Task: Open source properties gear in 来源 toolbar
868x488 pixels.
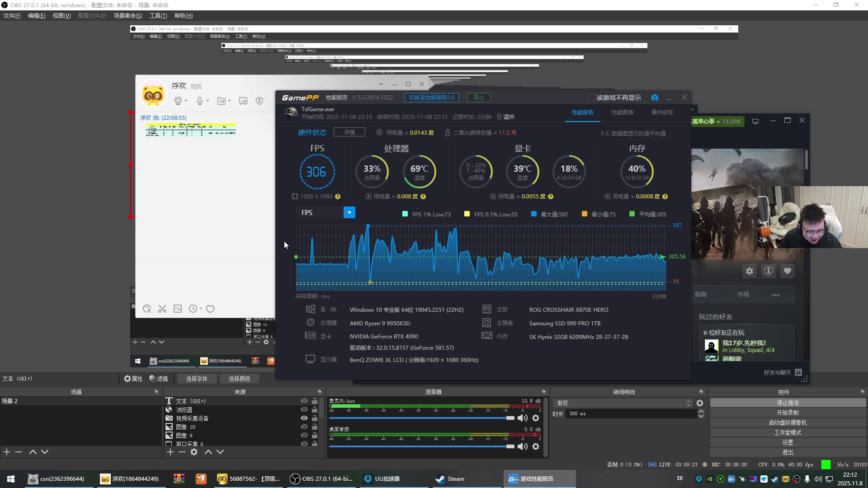Action: (194, 452)
